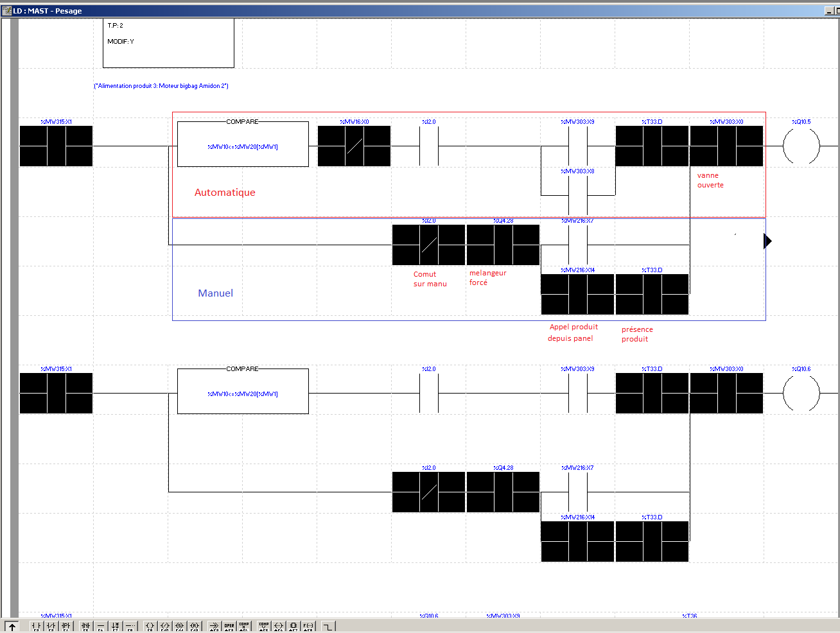Choose the rising edge contact tool
Viewport: 840px width, 633px height.
click(66, 626)
